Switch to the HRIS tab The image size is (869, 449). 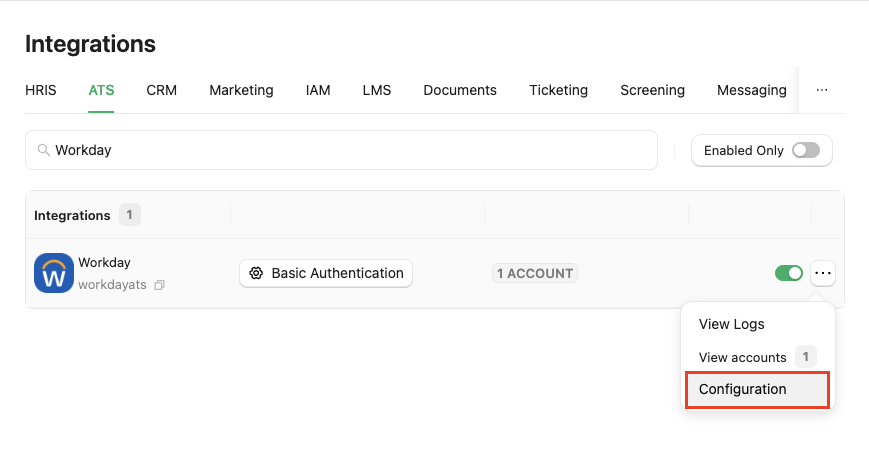tap(41, 90)
